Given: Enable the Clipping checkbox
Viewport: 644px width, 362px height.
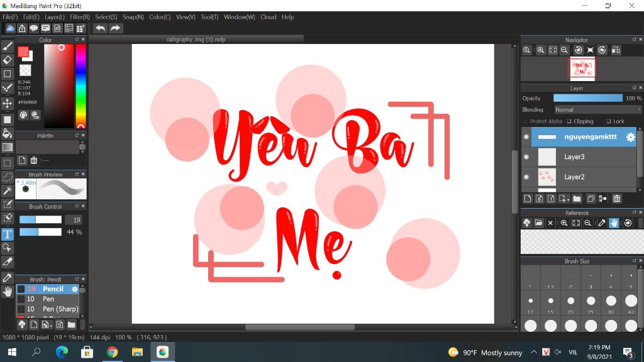Looking at the screenshot, I should click(x=569, y=121).
